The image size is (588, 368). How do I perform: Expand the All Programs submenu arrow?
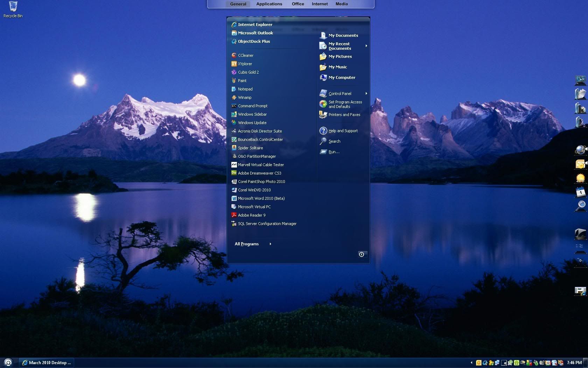(271, 244)
